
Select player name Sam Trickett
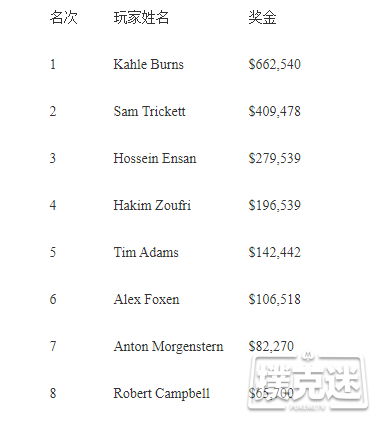coord(149,111)
